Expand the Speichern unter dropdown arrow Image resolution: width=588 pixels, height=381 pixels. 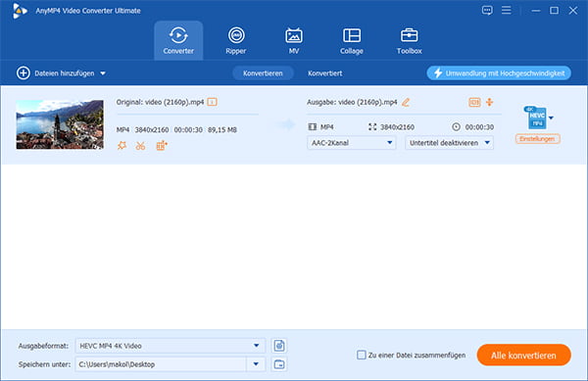click(256, 364)
